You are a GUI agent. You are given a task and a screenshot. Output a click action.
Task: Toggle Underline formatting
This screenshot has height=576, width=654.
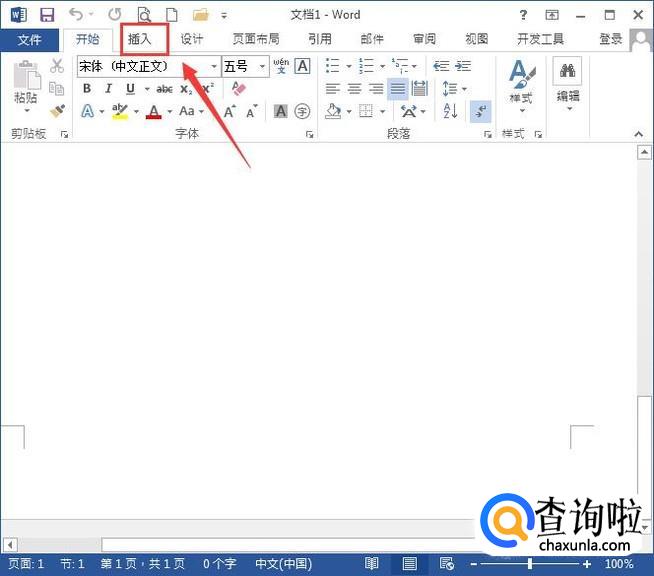pyautogui.click(x=131, y=88)
